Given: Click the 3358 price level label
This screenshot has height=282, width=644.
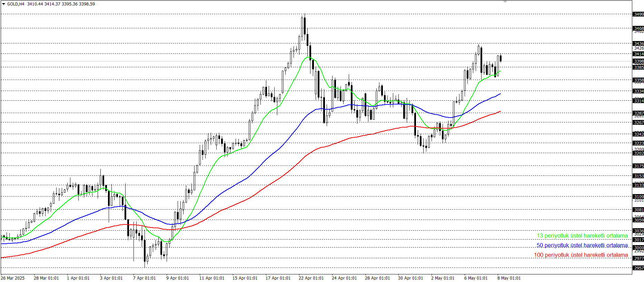Looking at the screenshot, I should pos(638,80).
